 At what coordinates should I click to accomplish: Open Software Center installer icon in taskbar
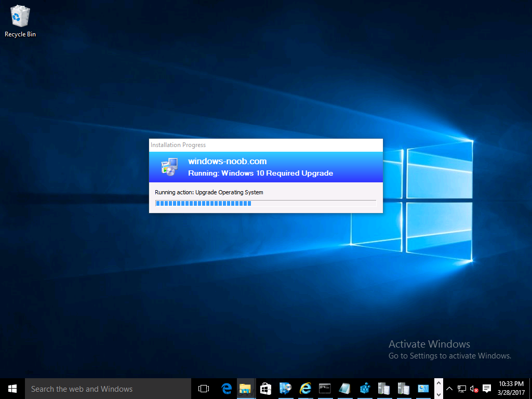click(285, 389)
